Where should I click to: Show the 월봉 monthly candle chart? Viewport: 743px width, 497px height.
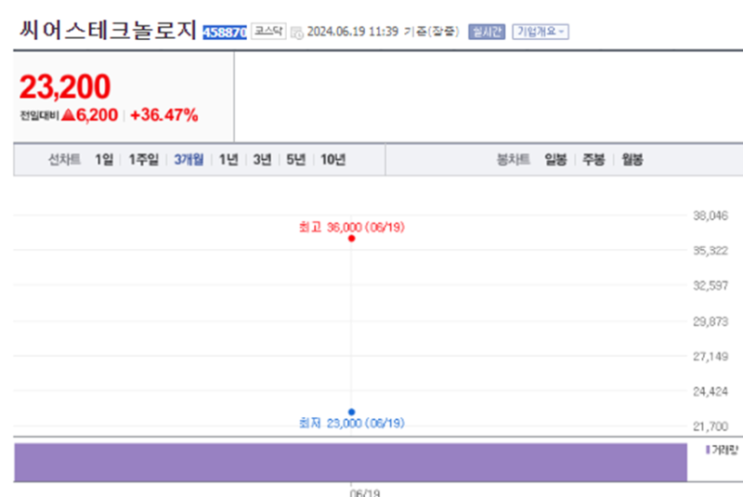tap(632, 160)
